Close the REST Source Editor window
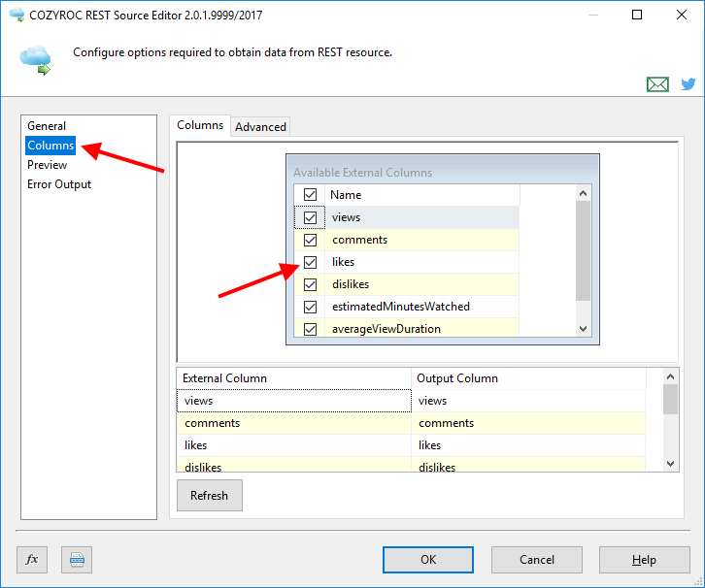The image size is (705, 588). tap(682, 15)
